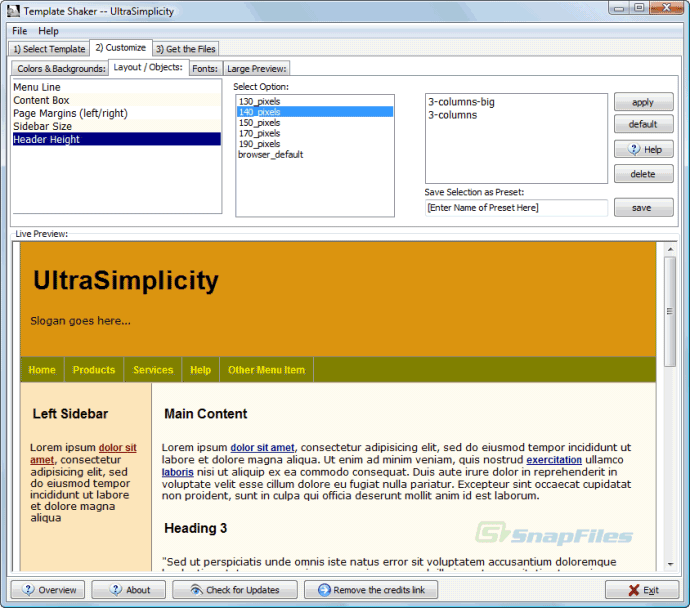Click the Heading 3 text in preview

point(195,528)
